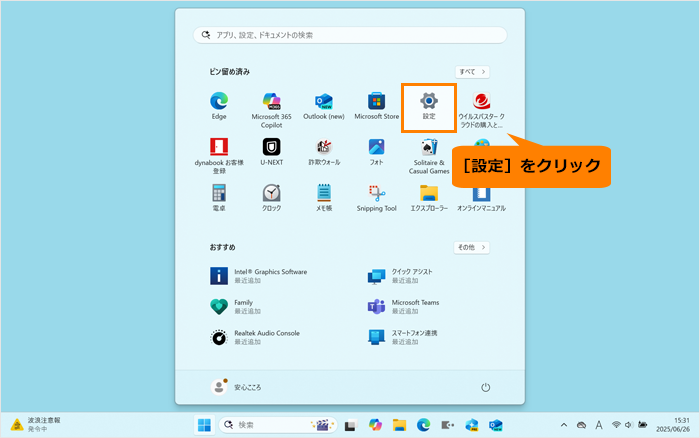Open File Explorer from the taskbar
This screenshot has width=700, height=438.
point(399,425)
